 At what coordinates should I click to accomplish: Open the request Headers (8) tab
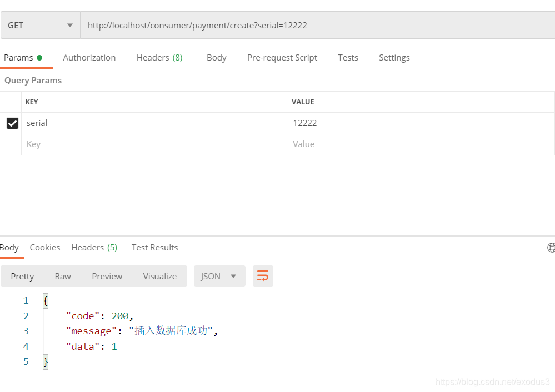pyautogui.click(x=159, y=58)
